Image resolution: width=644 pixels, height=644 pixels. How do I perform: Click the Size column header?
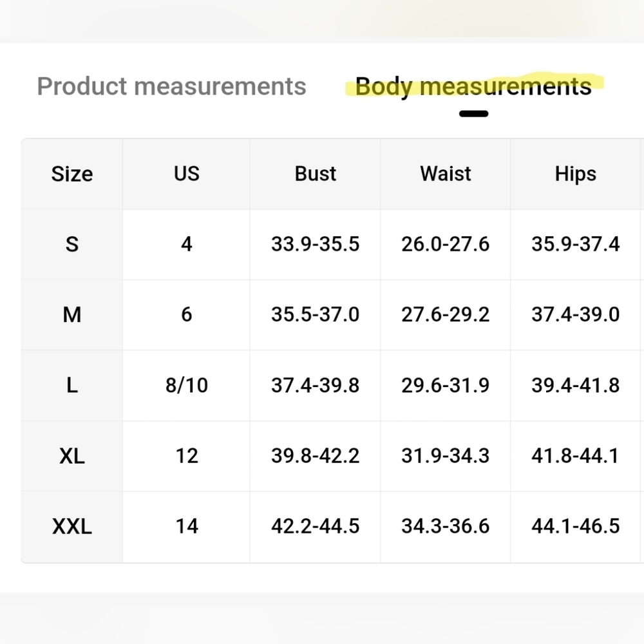pos(72,174)
